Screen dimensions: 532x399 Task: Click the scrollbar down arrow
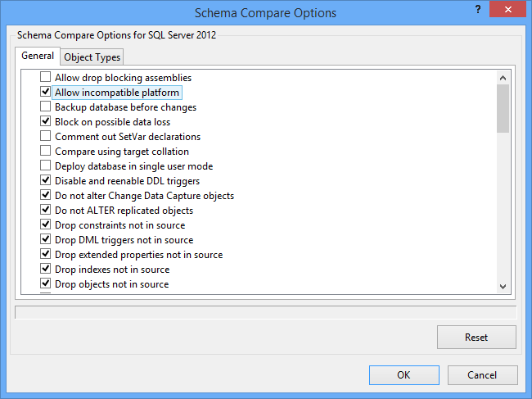pos(503,286)
